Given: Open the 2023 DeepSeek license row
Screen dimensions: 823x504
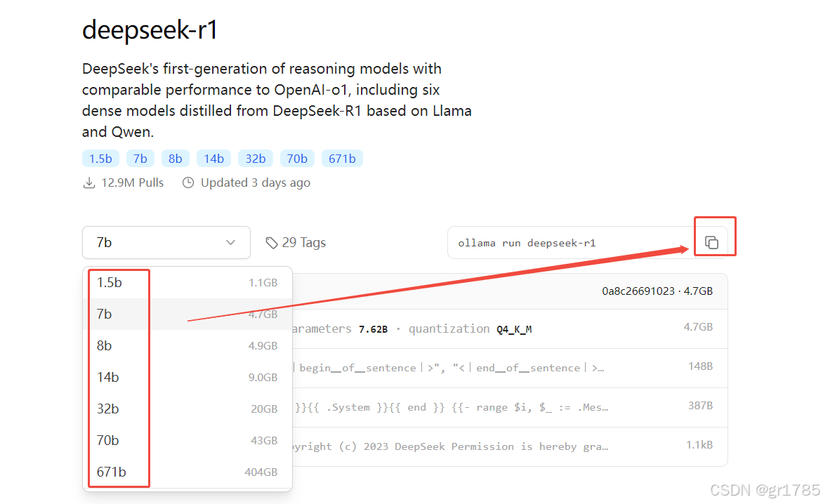Looking at the screenshot, I should click(510, 446).
